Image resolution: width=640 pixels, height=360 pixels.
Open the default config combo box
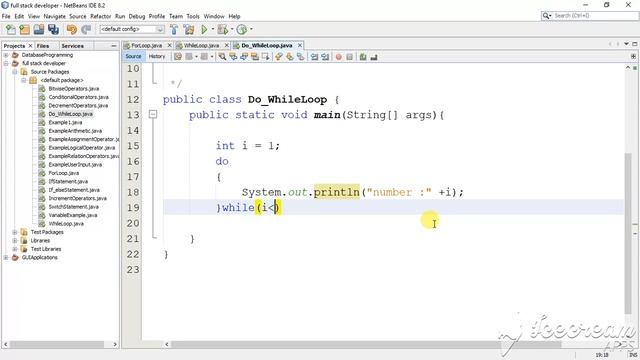point(132,29)
